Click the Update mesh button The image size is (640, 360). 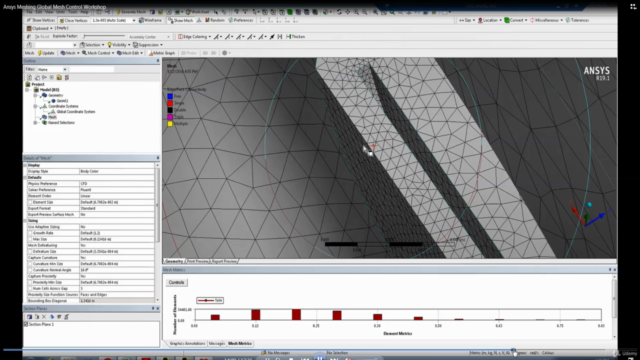(x=46, y=53)
